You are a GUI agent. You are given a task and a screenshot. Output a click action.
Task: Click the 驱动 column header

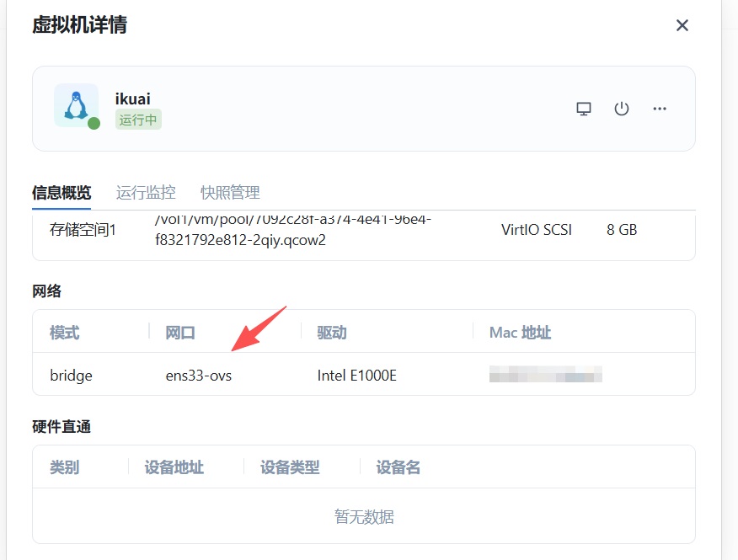pos(332,333)
